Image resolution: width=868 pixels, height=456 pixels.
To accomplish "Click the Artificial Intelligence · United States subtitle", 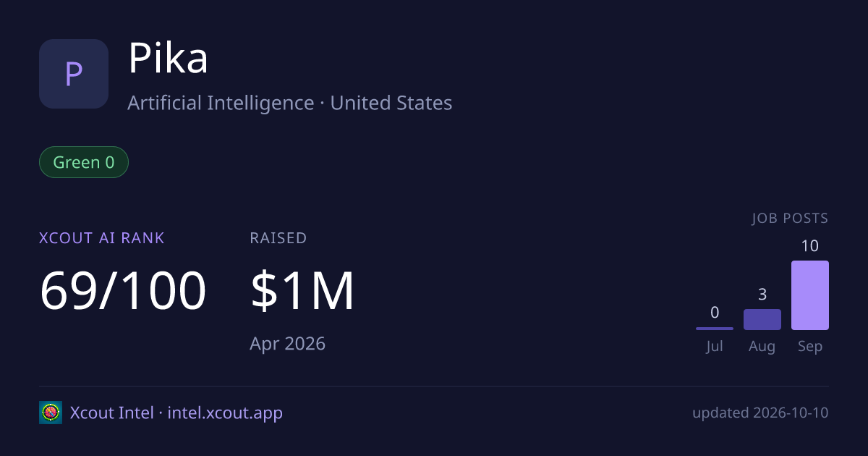I will (x=290, y=103).
